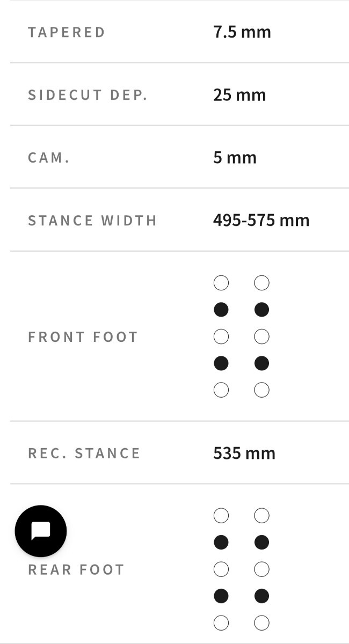The image size is (349, 644).
Task: Click the Cam. row label
Action: point(49,158)
